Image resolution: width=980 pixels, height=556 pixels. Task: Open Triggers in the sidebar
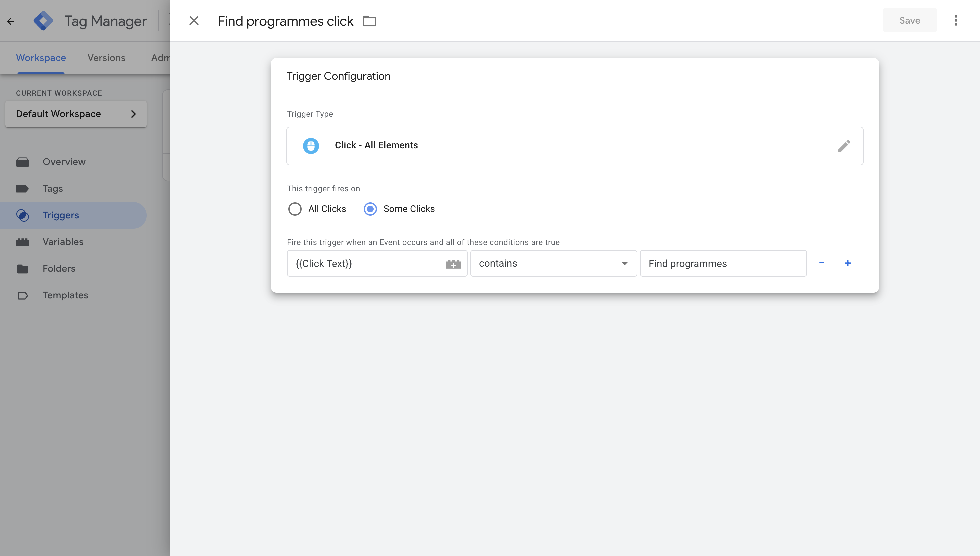[x=73, y=215]
